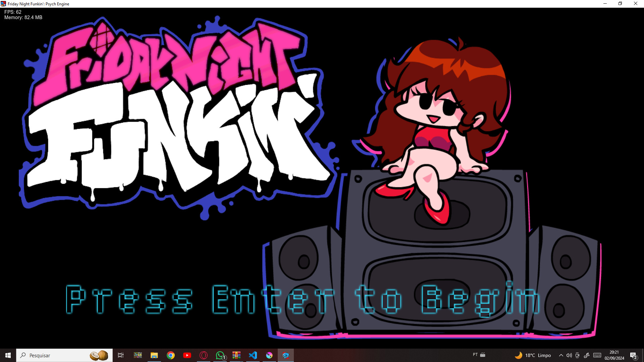Click the clock showing 20:21 in taskbar
This screenshot has height=362, width=644.
[614, 355]
